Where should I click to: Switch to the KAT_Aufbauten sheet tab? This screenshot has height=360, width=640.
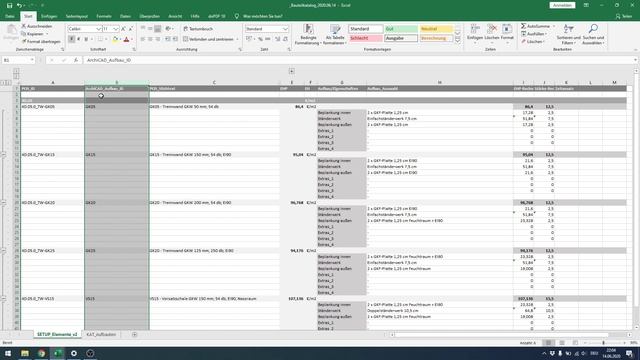(101, 335)
